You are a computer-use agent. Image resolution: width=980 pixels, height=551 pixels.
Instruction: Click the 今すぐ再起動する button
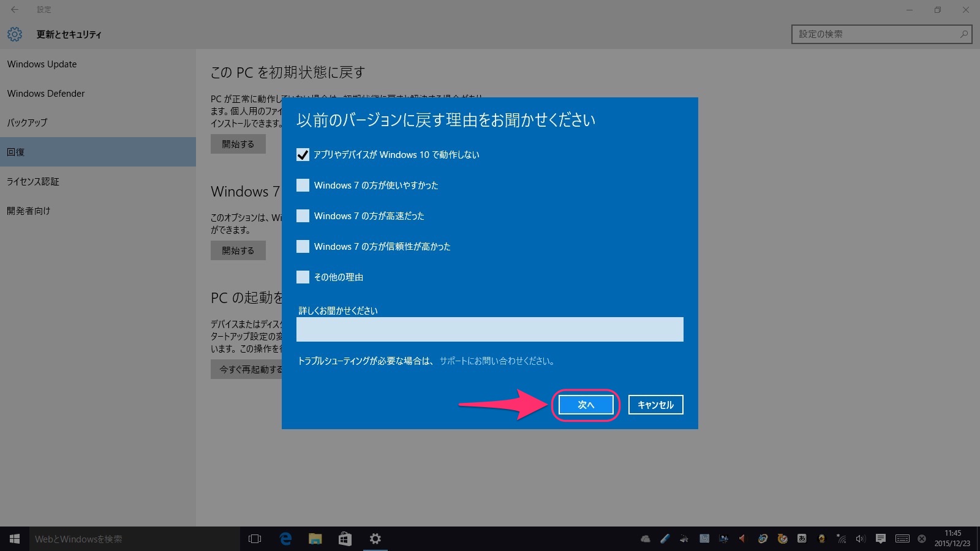(246, 369)
